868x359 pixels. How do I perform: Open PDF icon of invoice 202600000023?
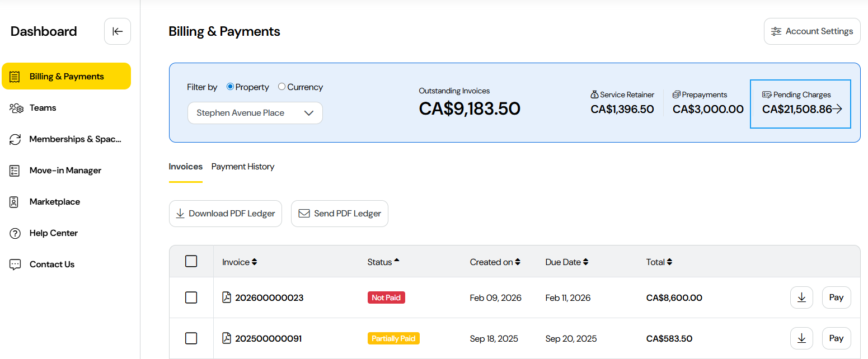(227, 297)
